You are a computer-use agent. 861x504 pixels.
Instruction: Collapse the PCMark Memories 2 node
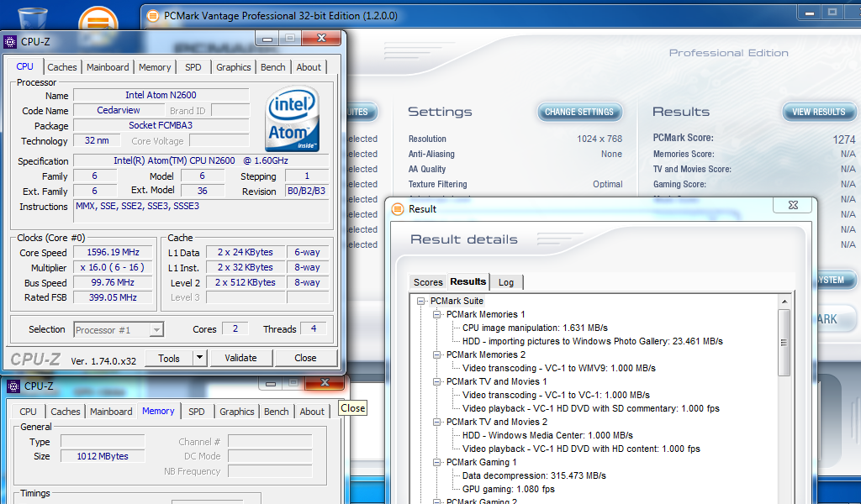tap(437, 354)
